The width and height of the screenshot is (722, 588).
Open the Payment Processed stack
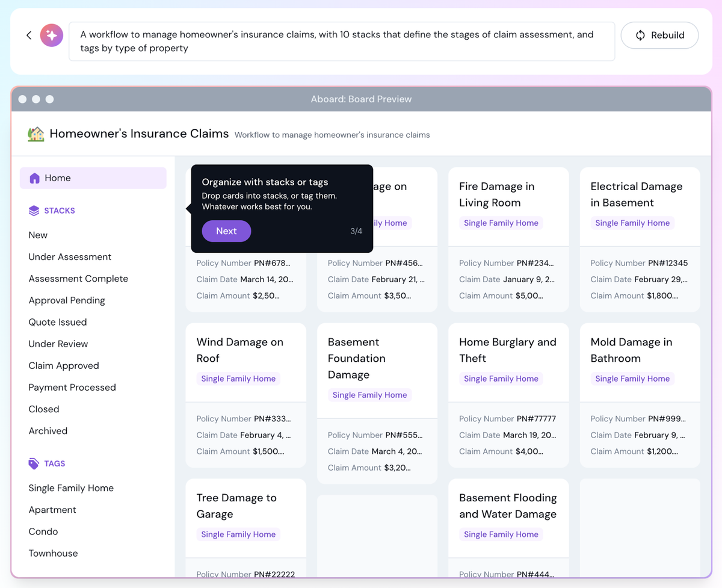click(72, 388)
